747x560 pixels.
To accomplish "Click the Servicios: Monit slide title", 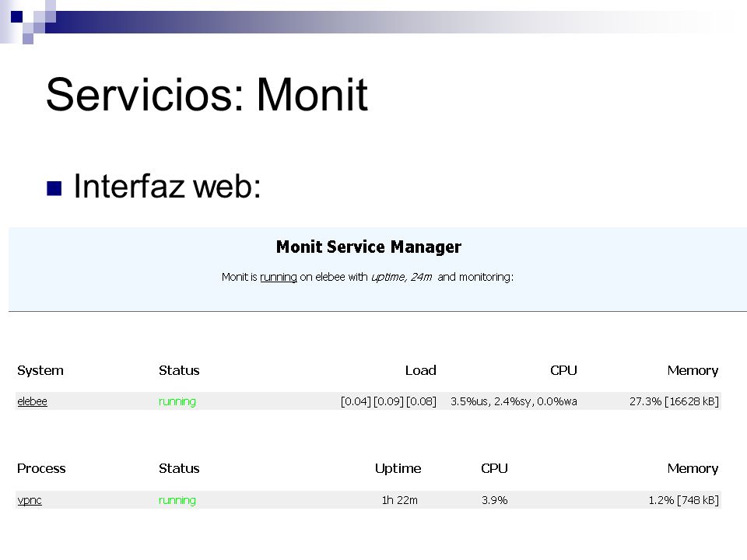I will point(207,95).
